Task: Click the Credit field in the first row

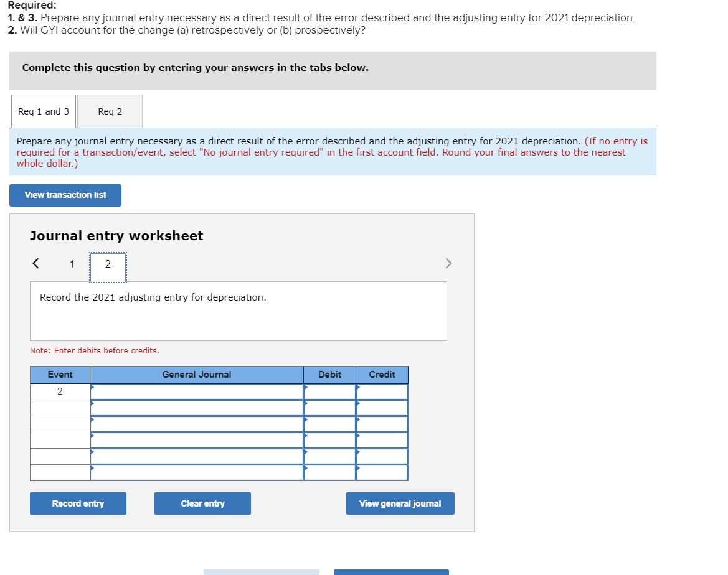Action: click(x=381, y=392)
